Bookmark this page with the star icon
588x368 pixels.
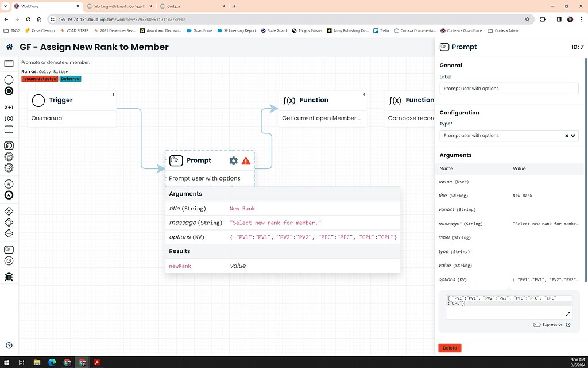[x=527, y=19]
